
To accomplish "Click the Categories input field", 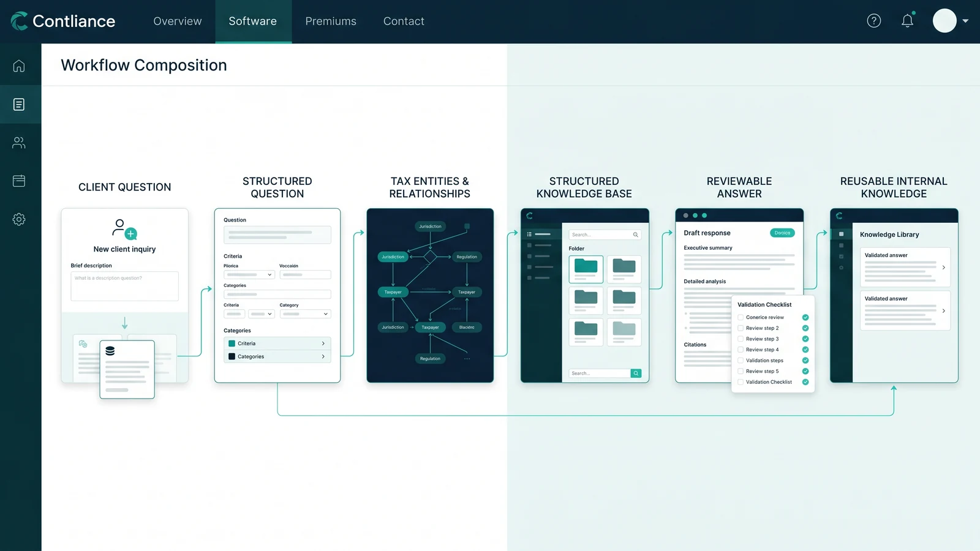I will (277, 294).
